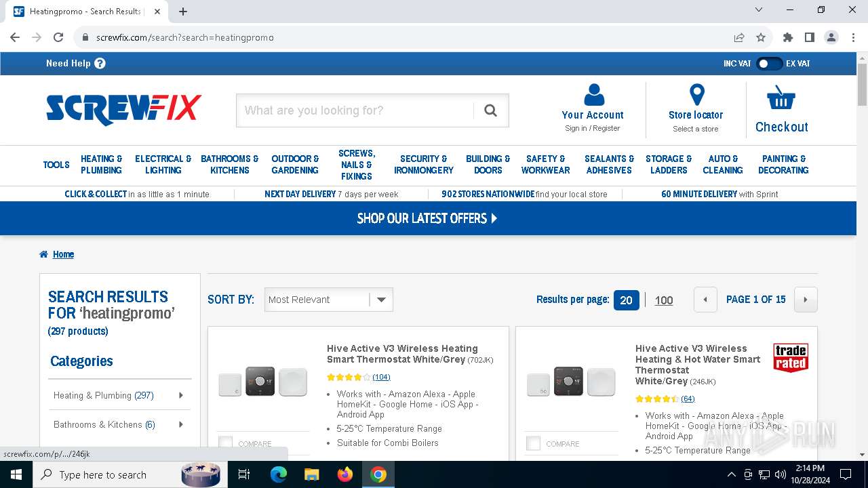Open the Store locator pin icon

(x=696, y=94)
